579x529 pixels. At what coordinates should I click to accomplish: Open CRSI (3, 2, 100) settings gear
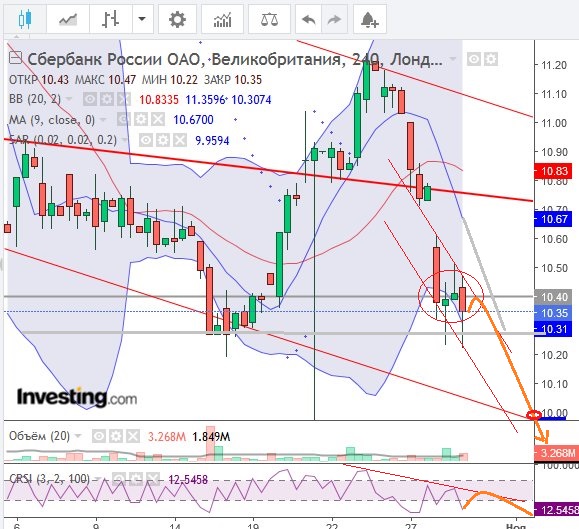(136, 479)
